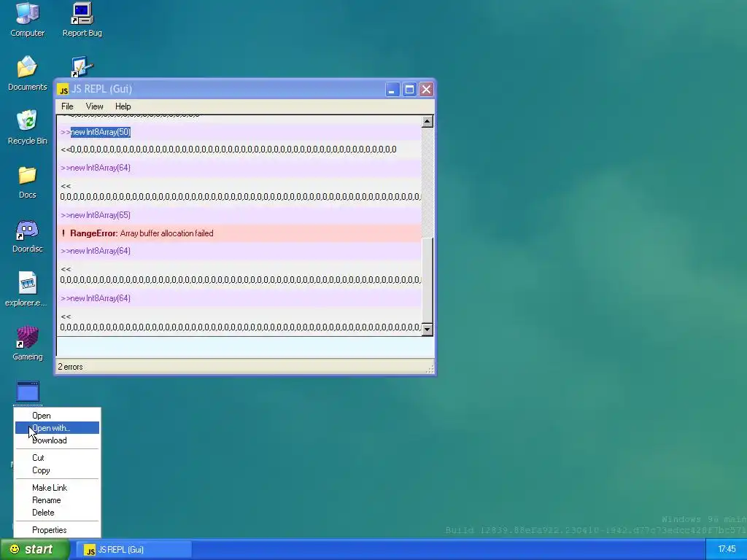
Task: Click the resize grip in REPL status bar
Action: 430,369
